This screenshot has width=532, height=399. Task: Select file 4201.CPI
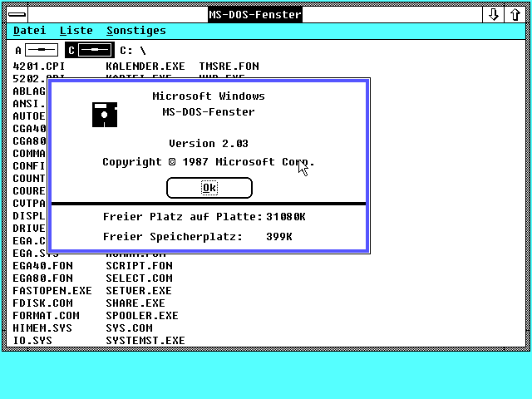[x=39, y=66]
